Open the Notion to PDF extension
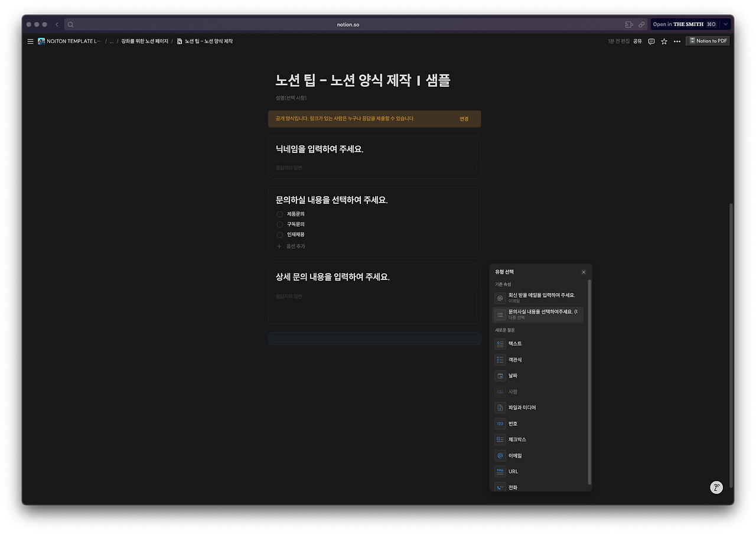This screenshot has width=756, height=534. click(x=708, y=41)
